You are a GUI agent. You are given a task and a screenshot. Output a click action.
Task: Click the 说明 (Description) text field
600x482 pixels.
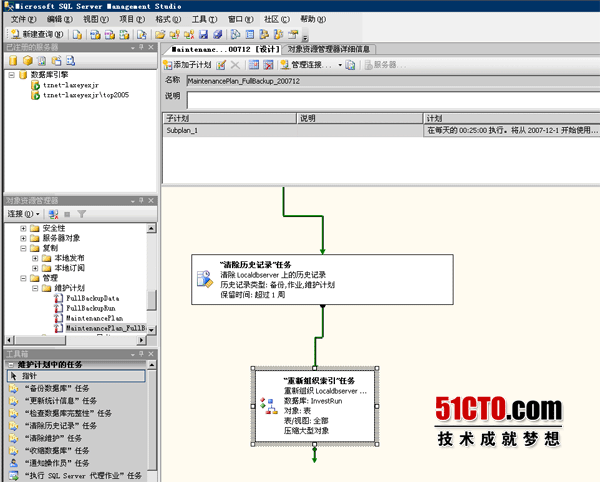[x=390, y=98]
